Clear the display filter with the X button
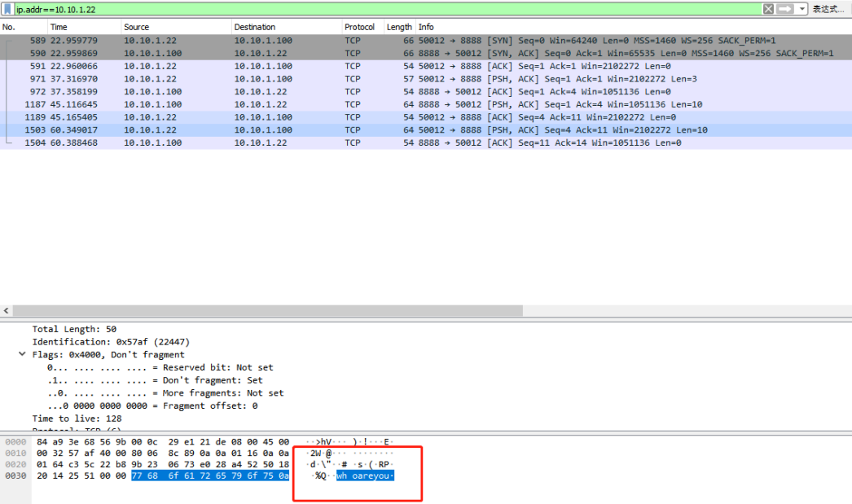Image resolution: width=852 pixels, height=504 pixels. [x=768, y=9]
